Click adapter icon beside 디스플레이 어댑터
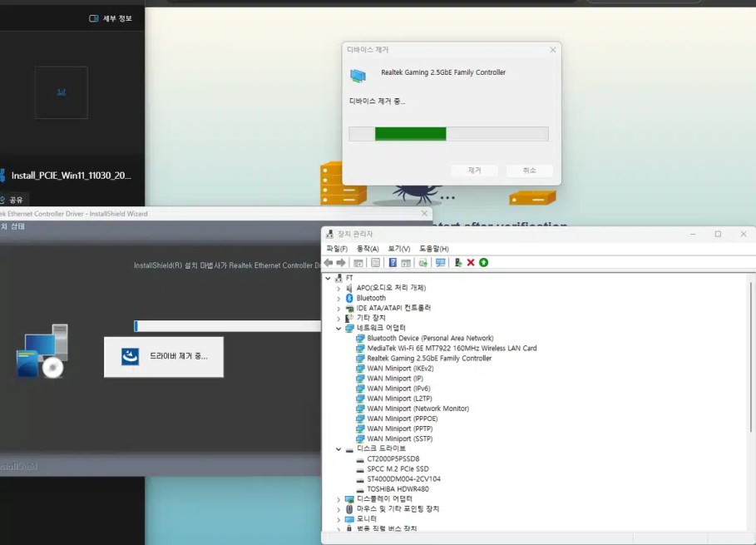This screenshot has height=545, width=756. (349, 499)
